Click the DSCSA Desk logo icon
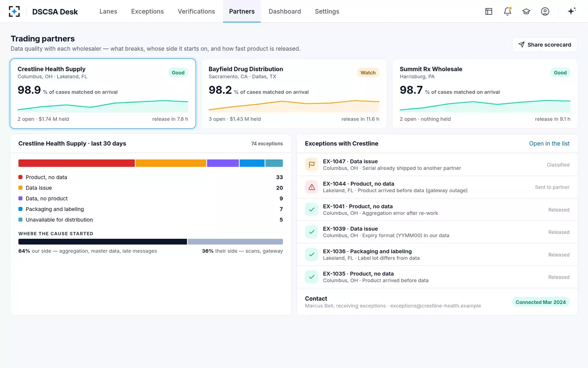 (14, 11)
